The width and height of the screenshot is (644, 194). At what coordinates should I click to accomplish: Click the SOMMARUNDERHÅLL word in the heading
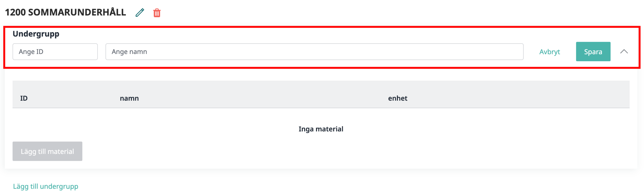pyautogui.click(x=77, y=12)
